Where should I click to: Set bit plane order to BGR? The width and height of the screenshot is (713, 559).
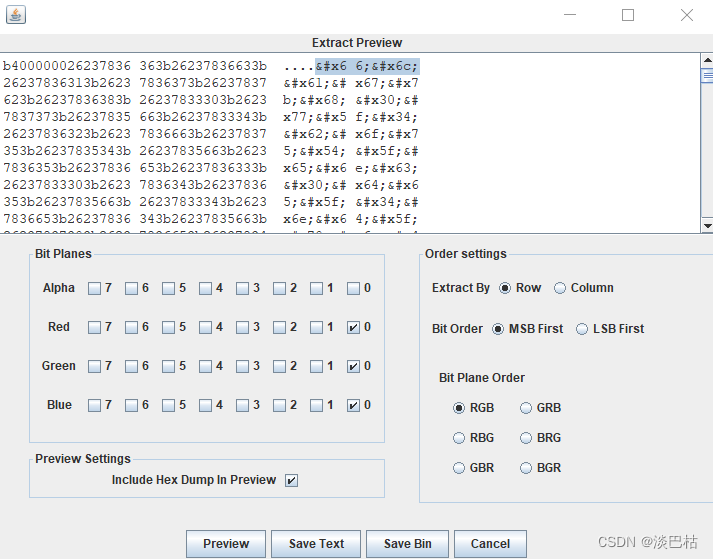(x=526, y=468)
